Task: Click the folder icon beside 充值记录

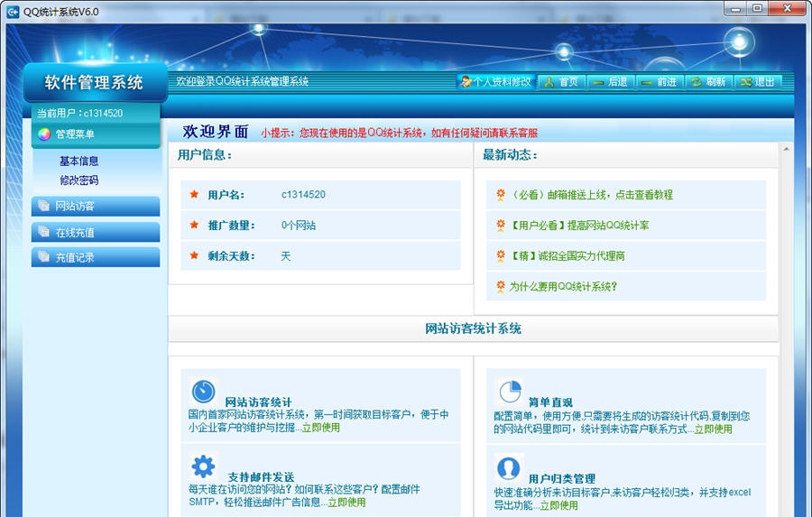Action: 43,256
